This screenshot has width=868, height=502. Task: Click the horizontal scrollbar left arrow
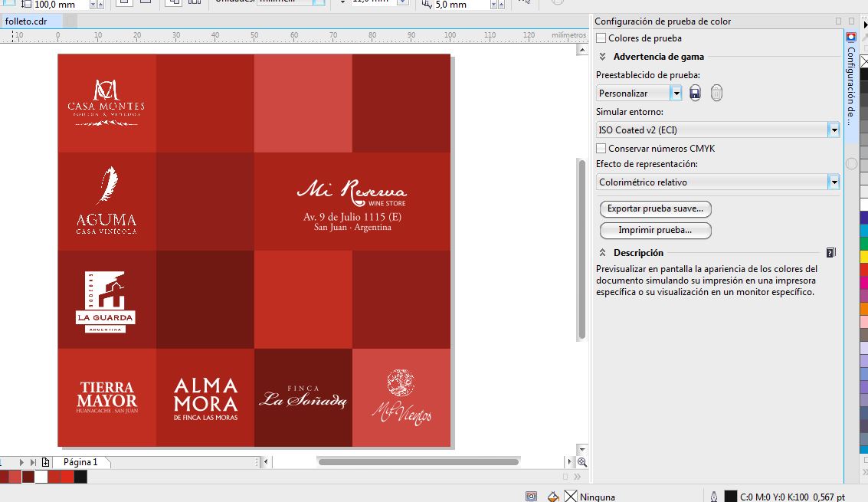(x=267, y=461)
